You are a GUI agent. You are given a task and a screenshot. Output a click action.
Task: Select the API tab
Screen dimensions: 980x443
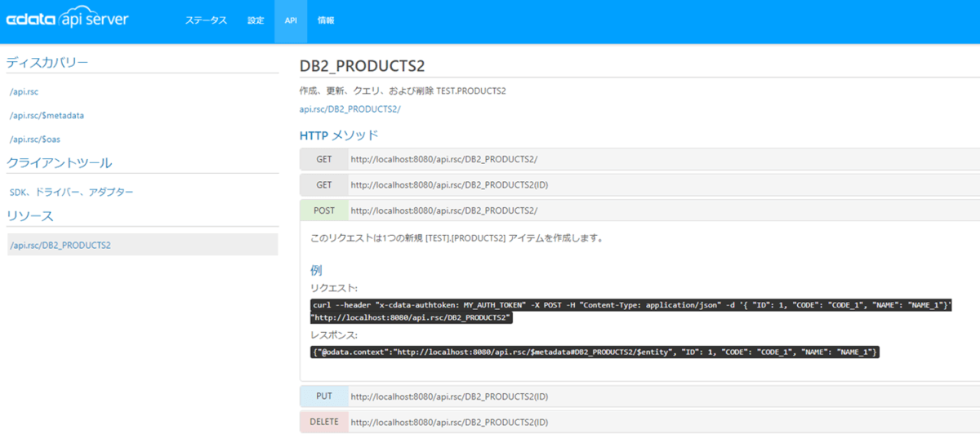(x=291, y=20)
